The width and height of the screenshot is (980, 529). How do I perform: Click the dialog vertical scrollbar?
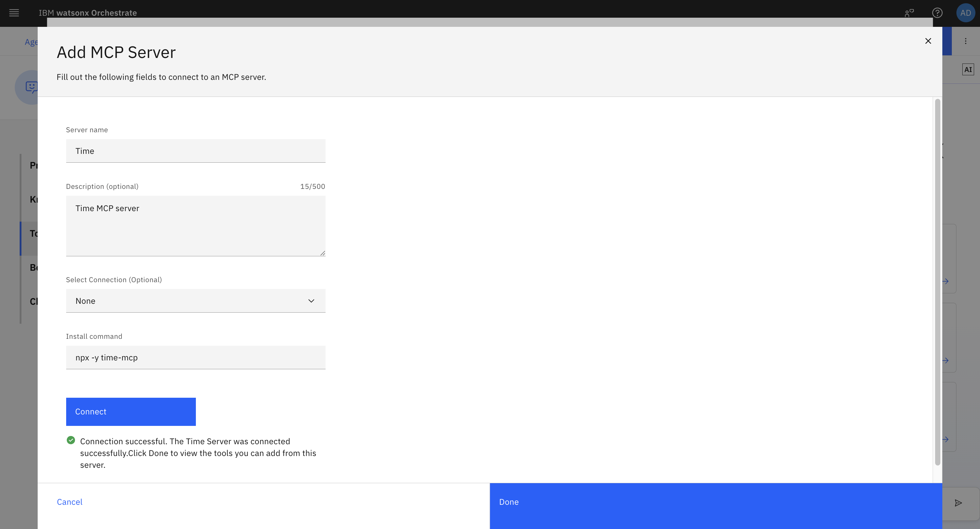[937, 282]
